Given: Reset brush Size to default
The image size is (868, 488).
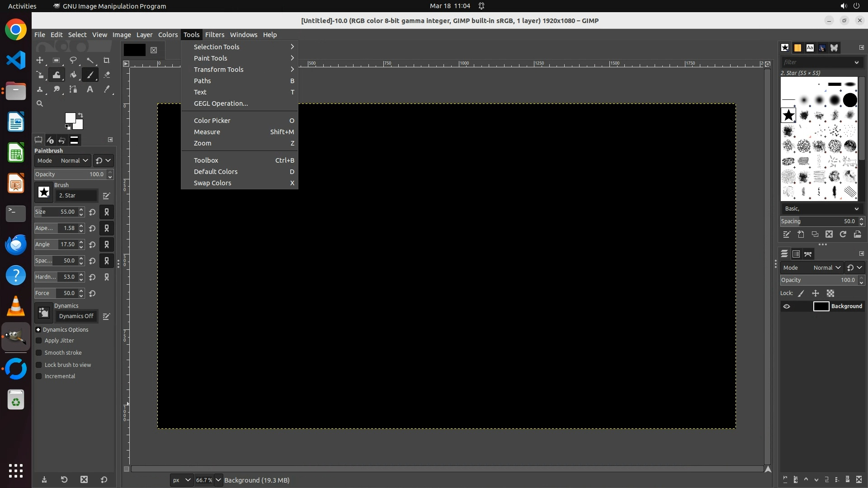Looking at the screenshot, I should 92,212.
